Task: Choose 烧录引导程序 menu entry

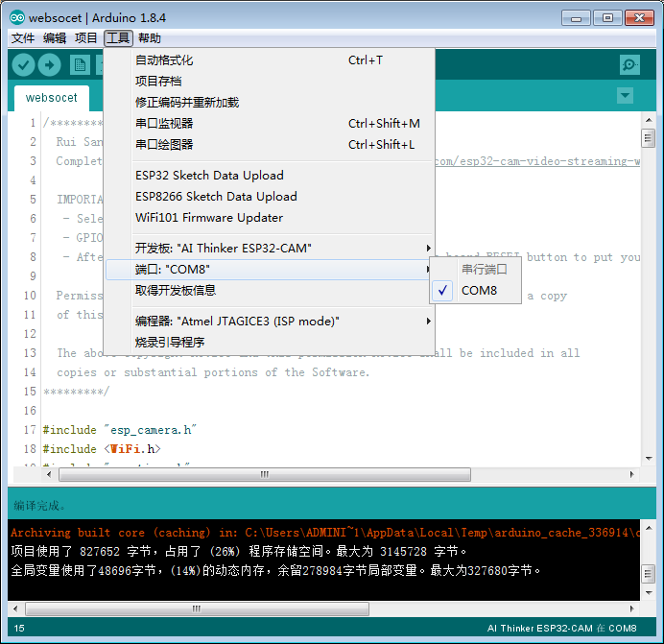Action: point(271,342)
